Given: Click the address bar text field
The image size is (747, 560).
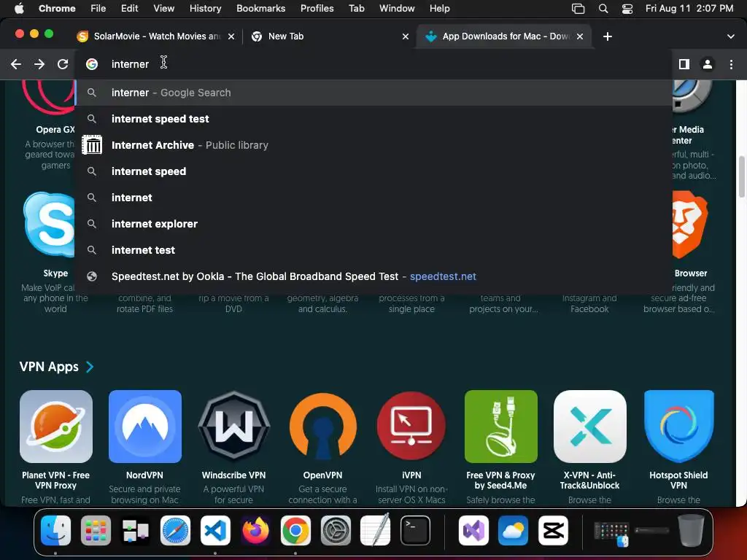Looking at the screenshot, I should tap(374, 64).
